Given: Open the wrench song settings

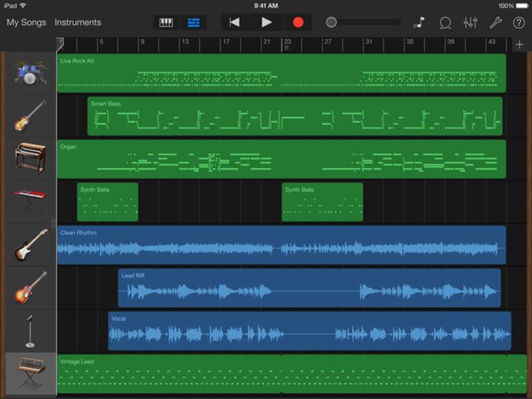Looking at the screenshot, I should (x=495, y=22).
